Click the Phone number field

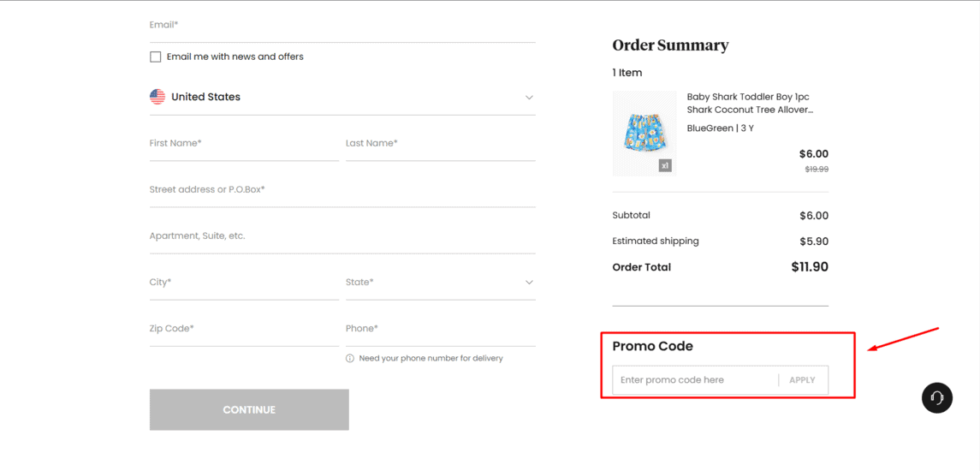click(x=441, y=329)
